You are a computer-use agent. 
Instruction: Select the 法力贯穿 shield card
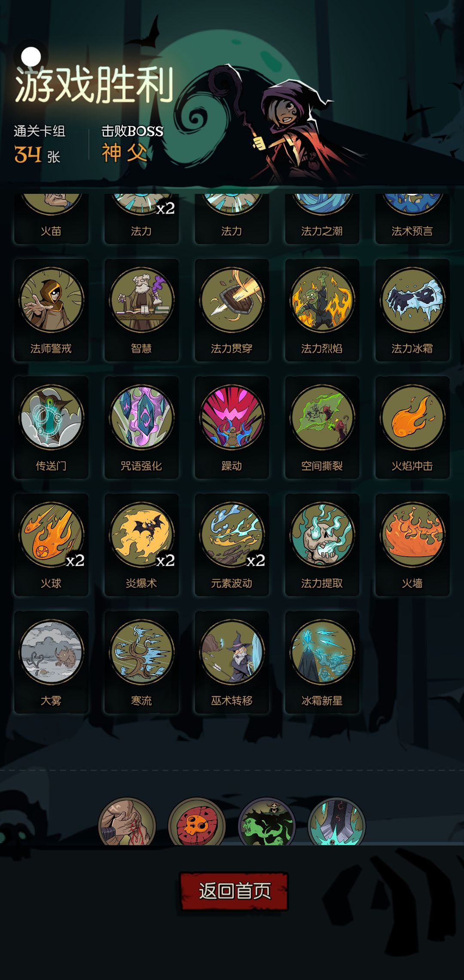tap(232, 310)
